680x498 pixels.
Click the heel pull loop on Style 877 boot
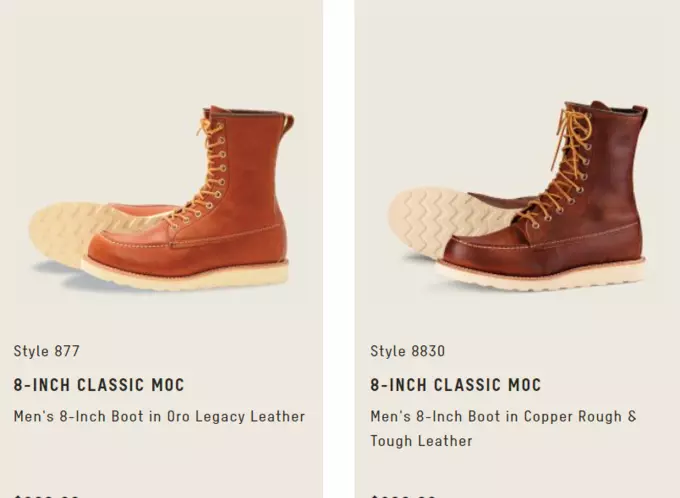tap(288, 123)
